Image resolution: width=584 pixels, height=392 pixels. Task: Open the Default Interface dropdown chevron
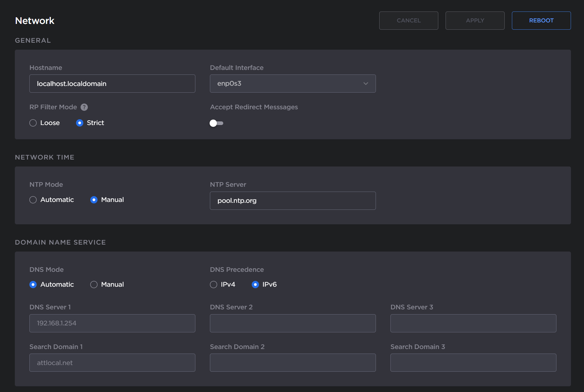click(x=365, y=84)
